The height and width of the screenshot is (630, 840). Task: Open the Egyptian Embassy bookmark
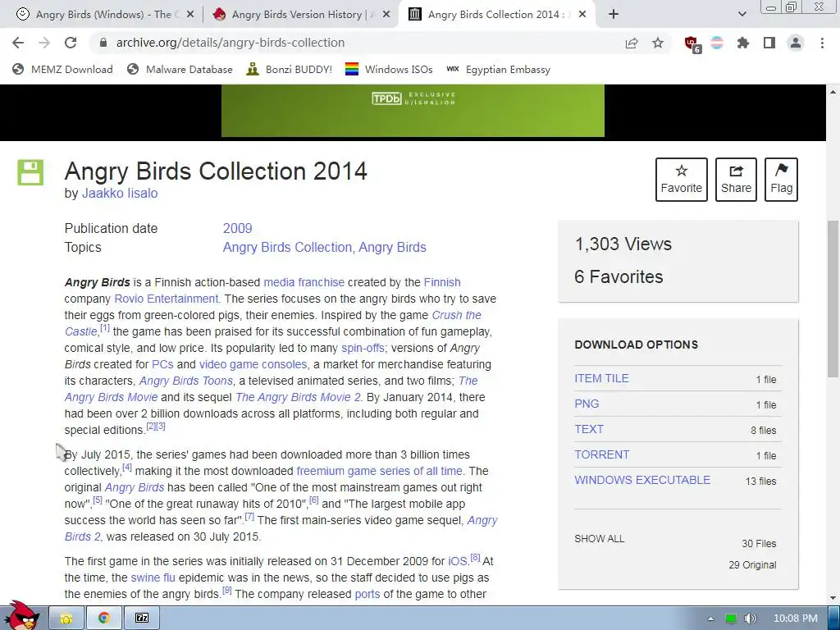pyautogui.click(x=498, y=69)
